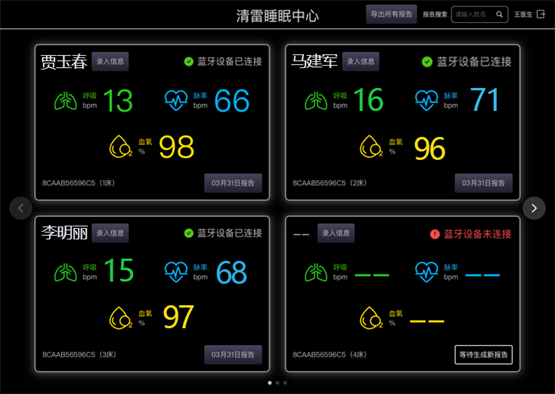Click blood oxygen value 98
This screenshot has height=394, width=555.
click(177, 147)
